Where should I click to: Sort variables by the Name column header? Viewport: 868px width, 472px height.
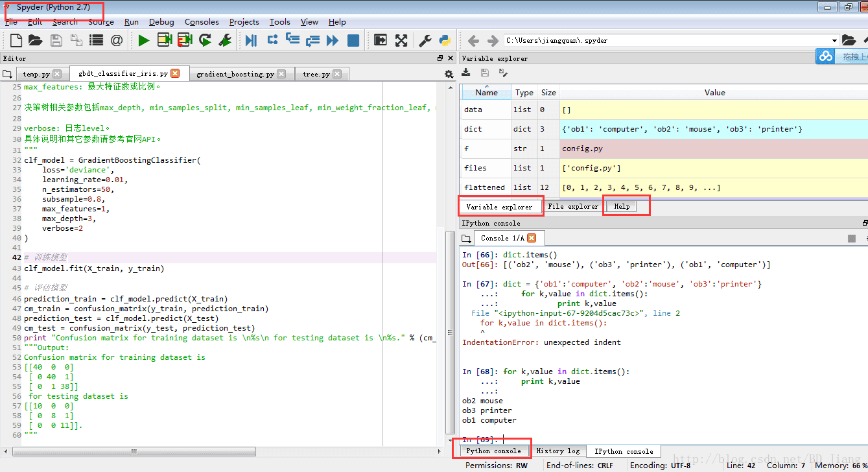coord(486,92)
